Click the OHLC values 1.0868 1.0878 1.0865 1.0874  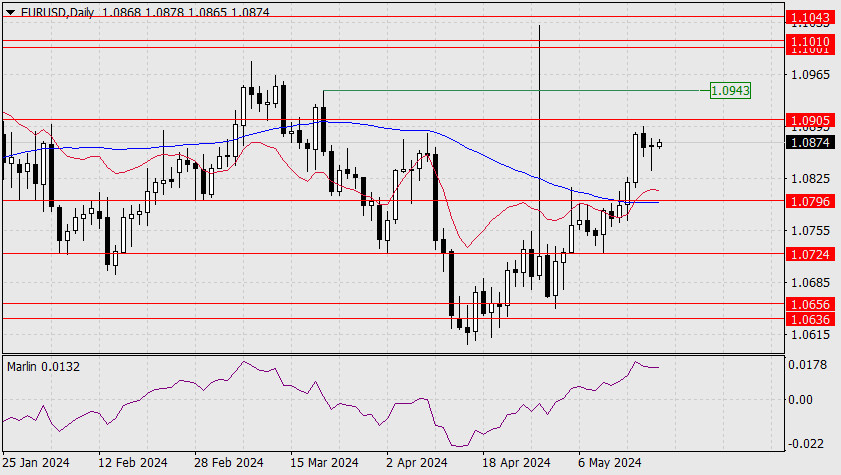click(186, 12)
